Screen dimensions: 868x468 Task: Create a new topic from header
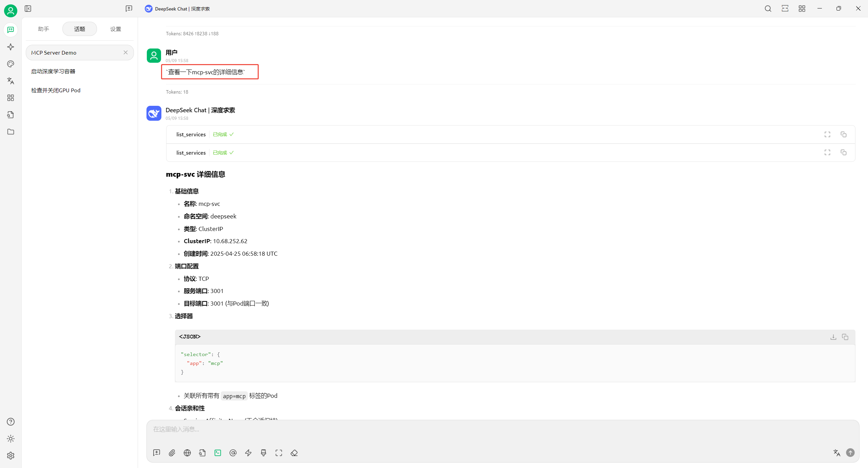[129, 8]
